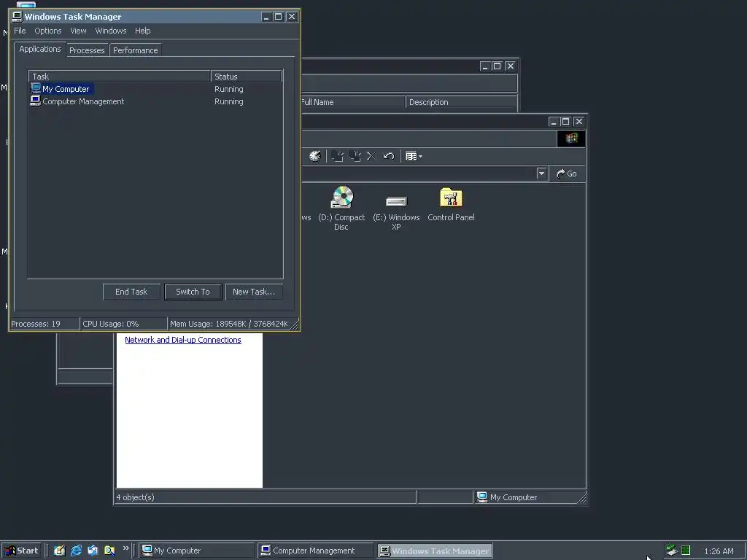Select the (E:) Windows XP drive
The image size is (747, 560).
[396, 214]
